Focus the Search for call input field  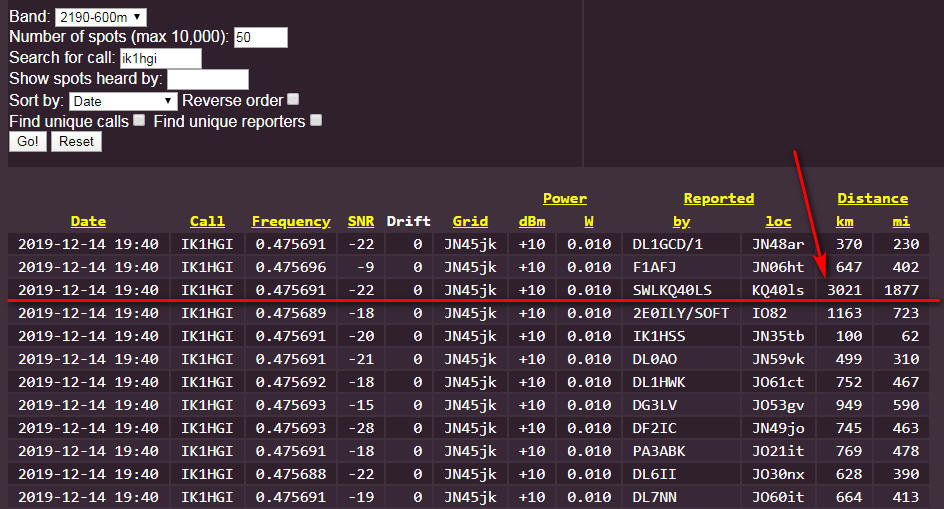(x=161, y=58)
